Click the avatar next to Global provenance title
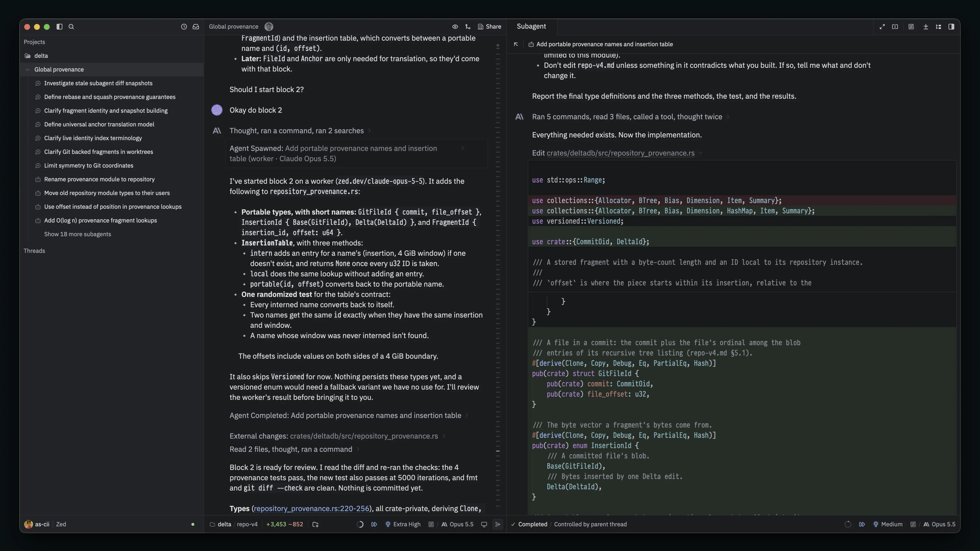The image size is (980, 551). (x=269, y=27)
